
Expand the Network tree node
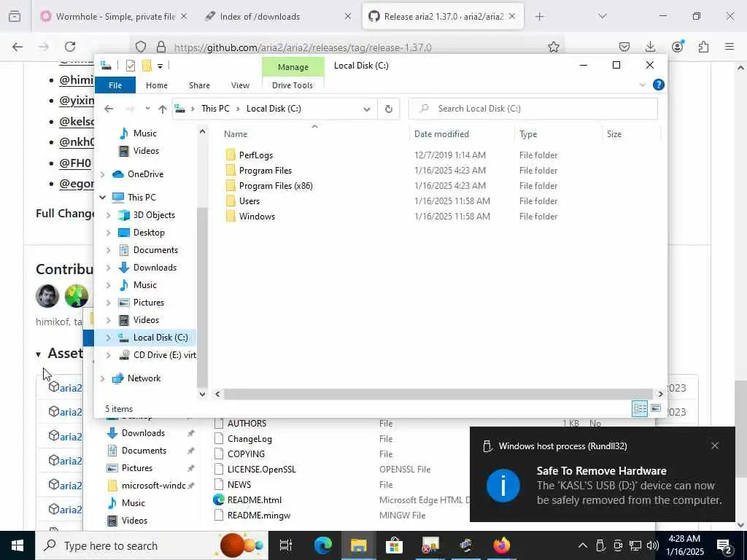102,378
